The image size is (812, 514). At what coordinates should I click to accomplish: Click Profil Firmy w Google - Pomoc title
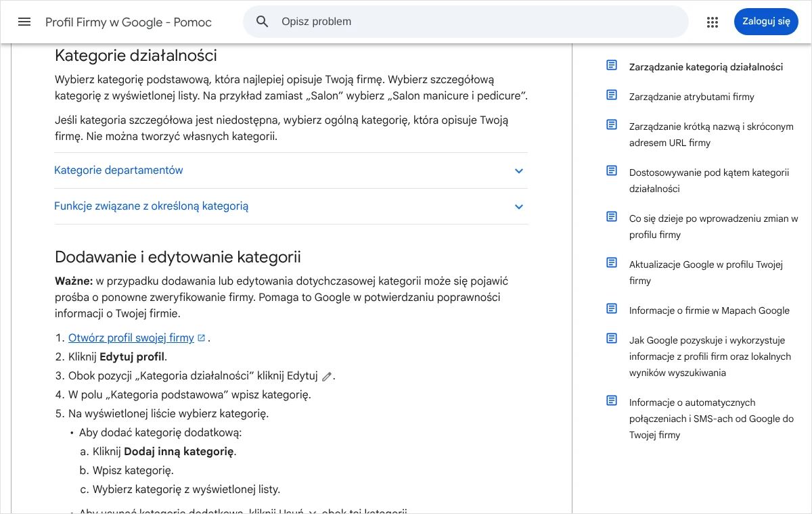(x=129, y=22)
